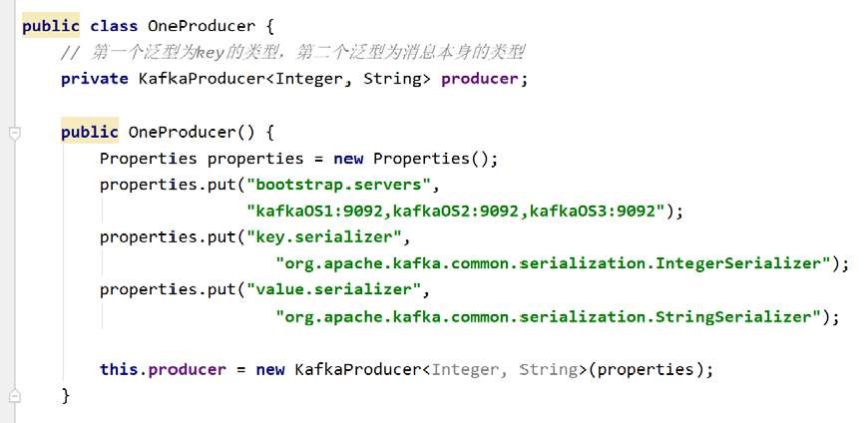
Task: Click the fold-end marker beside closing brace
Action: [x=14, y=396]
